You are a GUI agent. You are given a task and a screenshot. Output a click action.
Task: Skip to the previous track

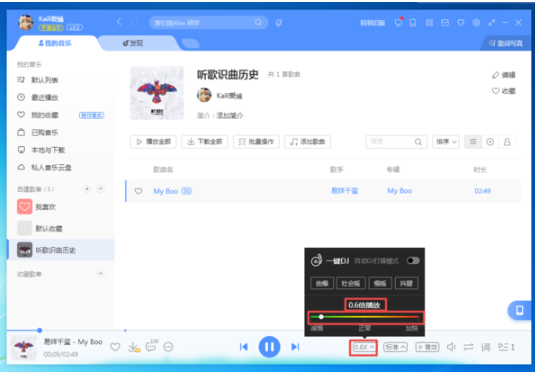pos(244,347)
